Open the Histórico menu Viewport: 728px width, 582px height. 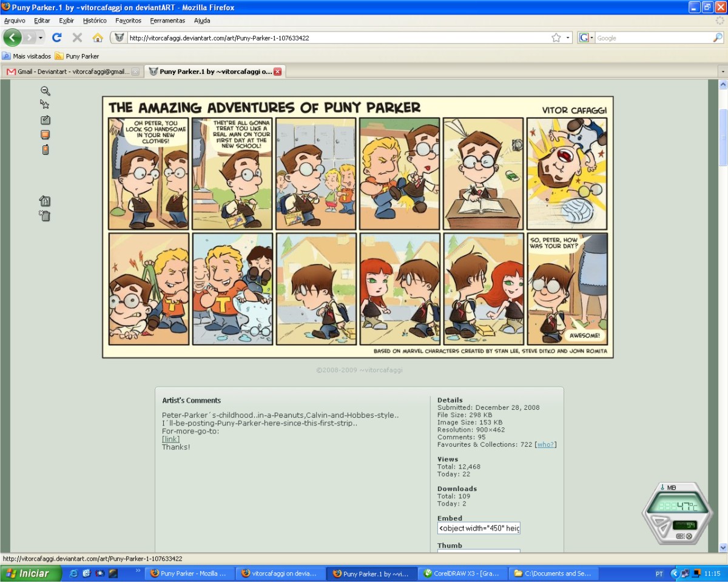(95, 21)
